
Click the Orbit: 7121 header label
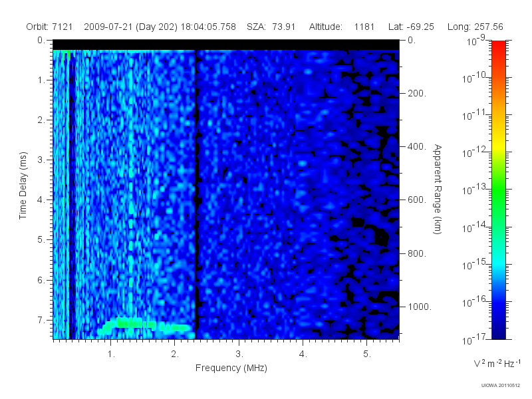tap(49, 27)
